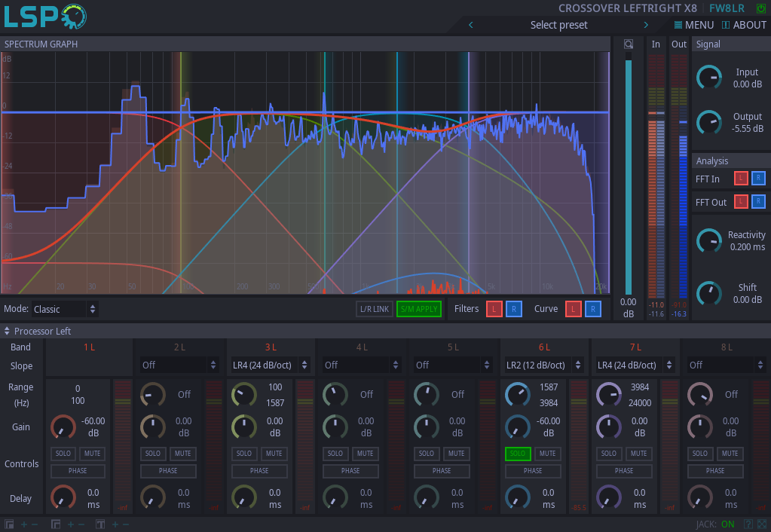Screen dimensions: 771x532
Task: Toggle FFT In right channel
Action: pos(758,179)
